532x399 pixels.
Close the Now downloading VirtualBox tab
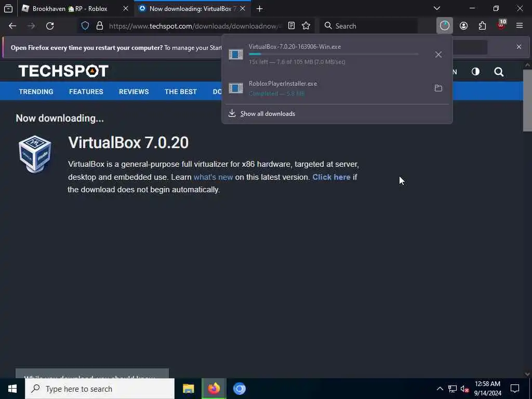pyautogui.click(x=243, y=8)
